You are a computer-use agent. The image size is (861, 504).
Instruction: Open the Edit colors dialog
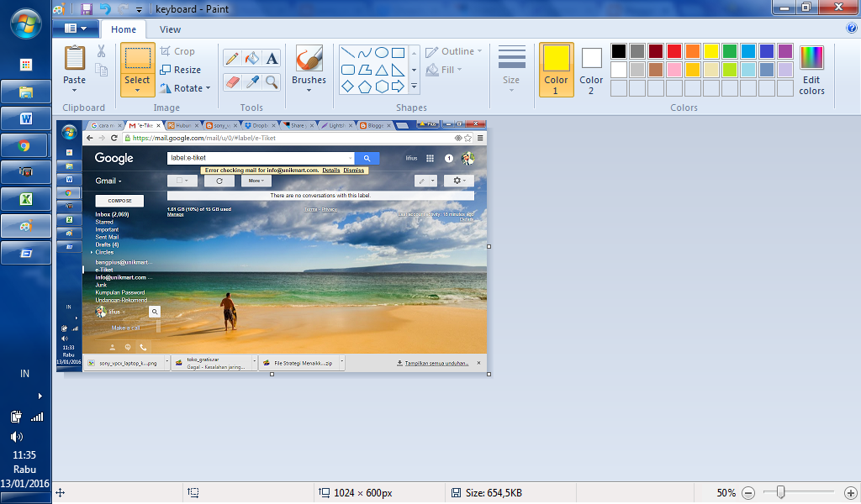pyautogui.click(x=811, y=71)
